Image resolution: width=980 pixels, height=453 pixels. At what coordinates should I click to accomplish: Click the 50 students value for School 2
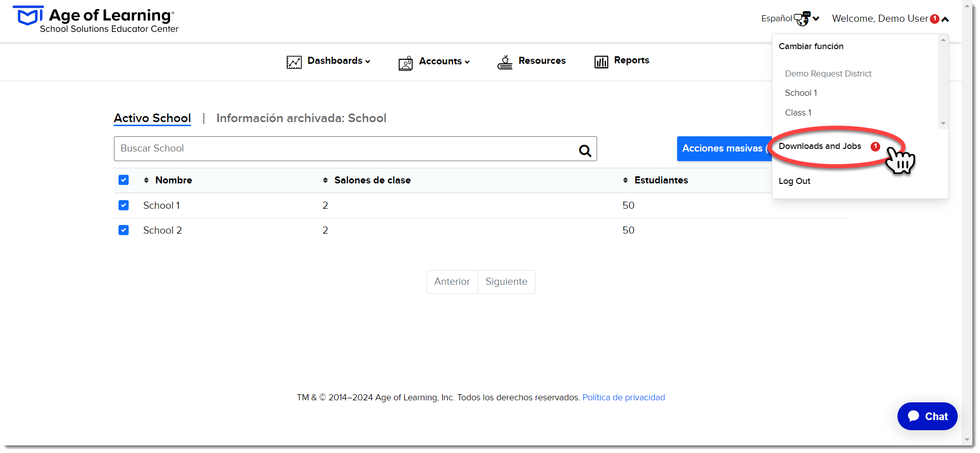[x=629, y=230]
